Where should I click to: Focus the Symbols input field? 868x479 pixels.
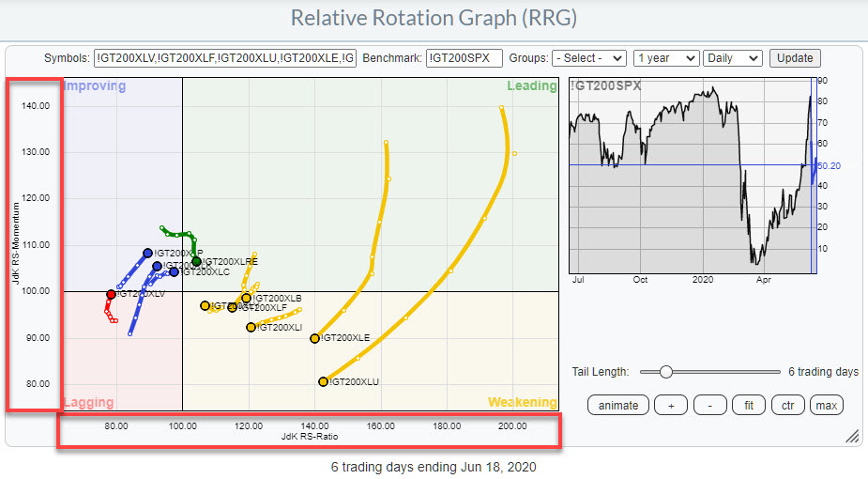[x=225, y=58]
